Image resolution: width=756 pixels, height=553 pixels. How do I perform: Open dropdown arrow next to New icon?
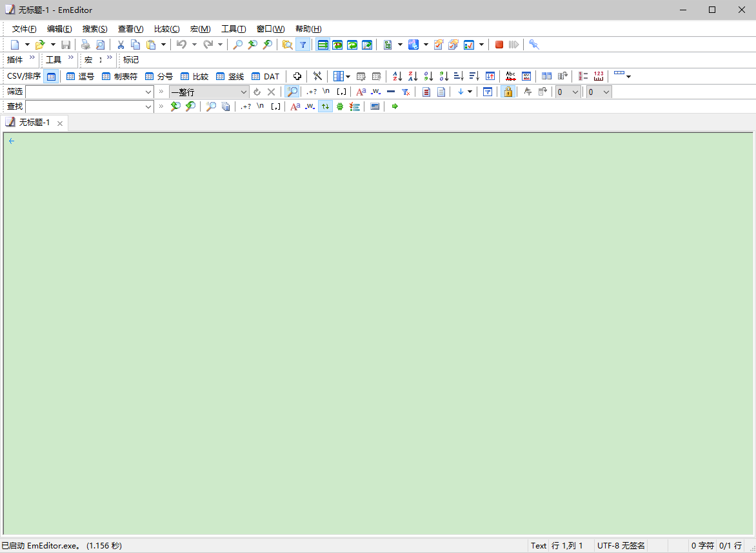point(27,45)
